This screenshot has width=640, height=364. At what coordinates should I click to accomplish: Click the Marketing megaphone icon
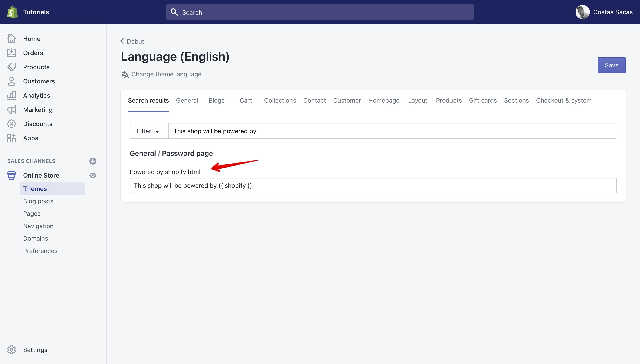[12, 109]
